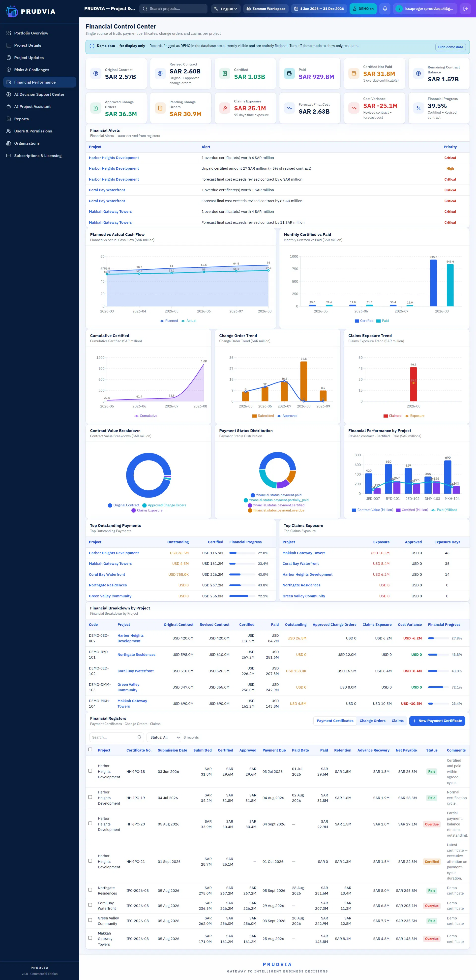The width and height of the screenshot is (476, 980).
Task: Click the Portfolio Overview sidebar icon
Action: click(x=9, y=33)
